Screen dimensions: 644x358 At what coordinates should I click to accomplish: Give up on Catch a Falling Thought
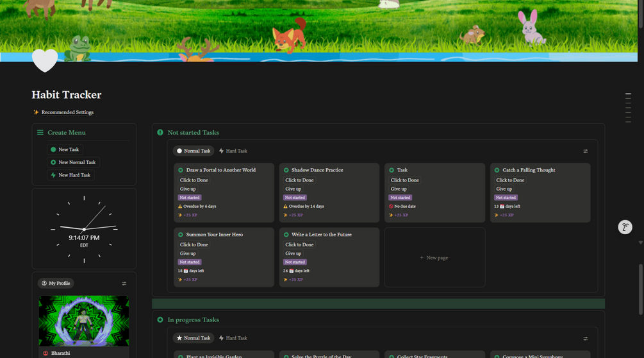pyautogui.click(x=504, y=189)
